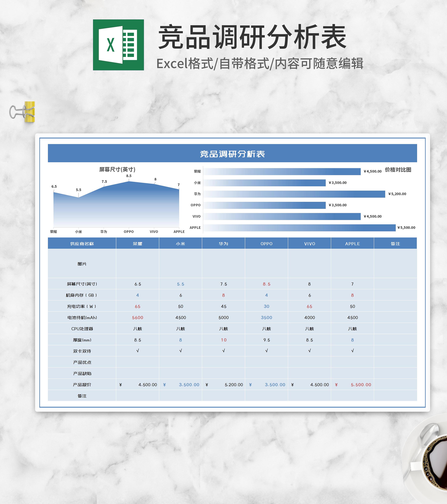Click the 价格对比图 chart title
Screen dimensions: 447x504
click(398, 170)
